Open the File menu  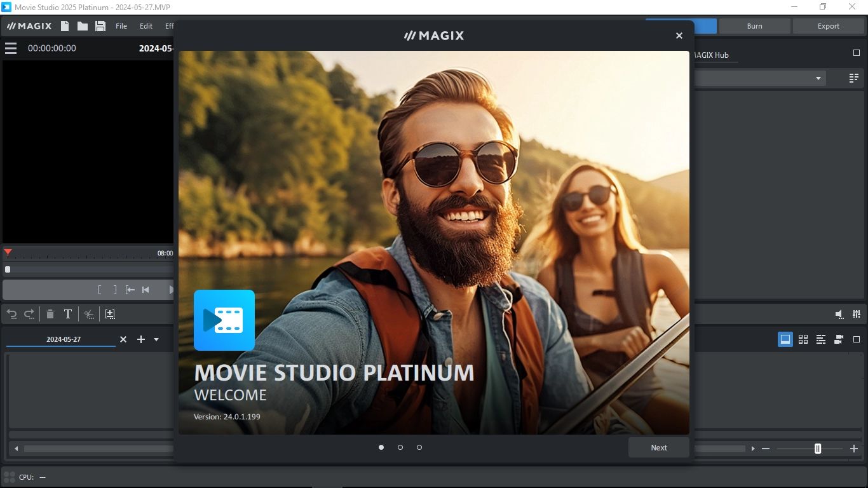click(121, 26)
